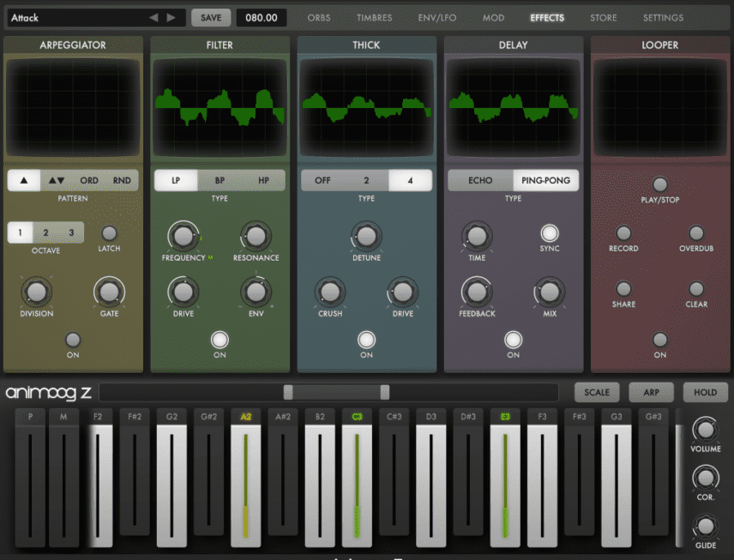
Task: Select RND arpeggiator pattern
Action: 122,180
